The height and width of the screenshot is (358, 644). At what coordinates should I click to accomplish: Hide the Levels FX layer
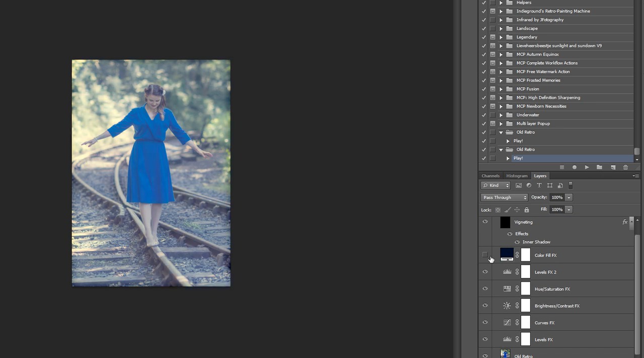click(485, 339)
